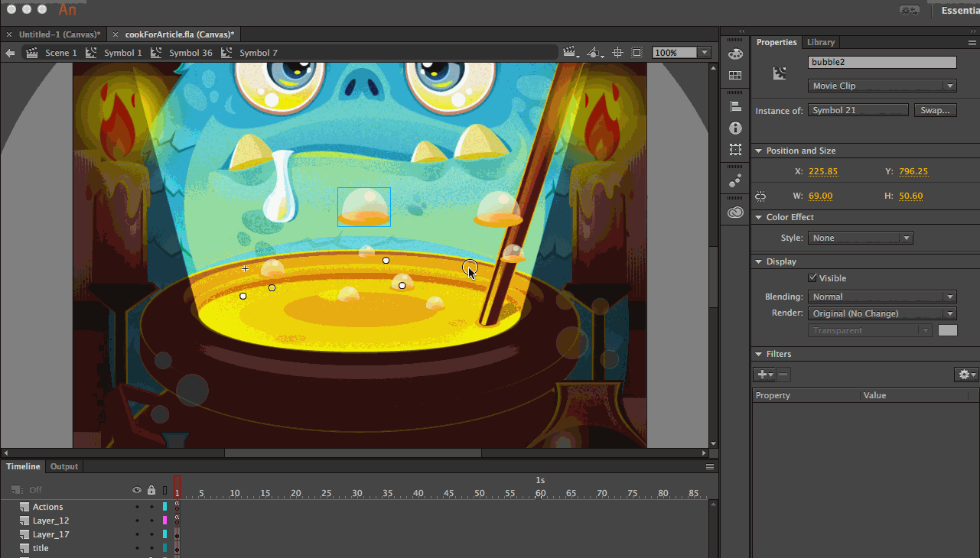This screenshot has height=558, width=980.
Task: Click the Edit Scene clapperboard icon
Action: (570, 53)
